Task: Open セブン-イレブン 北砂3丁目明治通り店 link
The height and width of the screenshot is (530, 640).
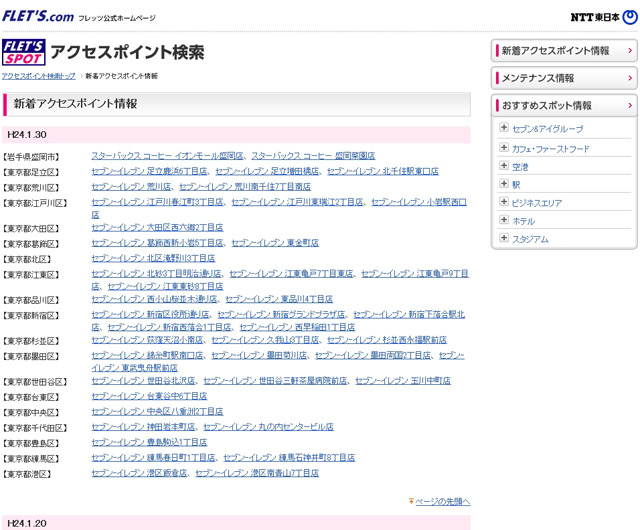Action: tap(156, 274)
